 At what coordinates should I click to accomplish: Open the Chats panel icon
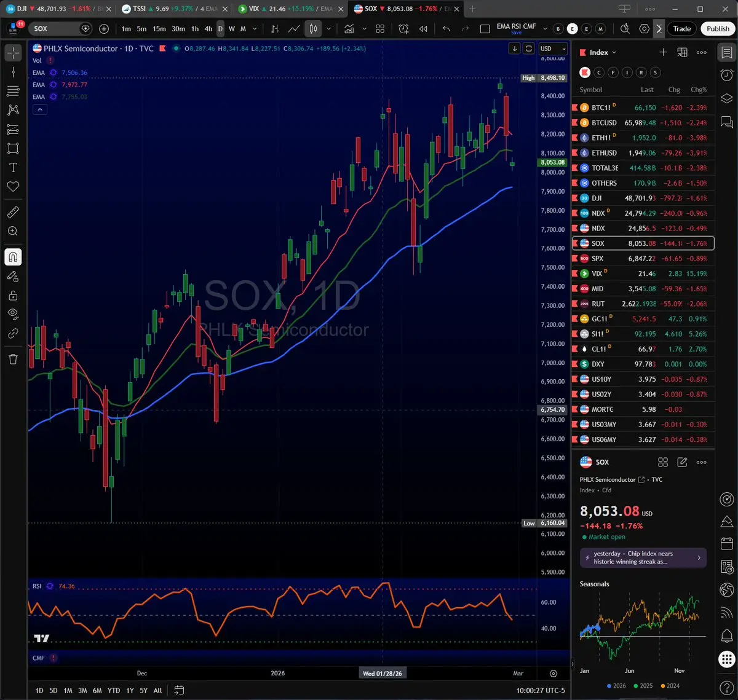pyautogui.click(x=727, y=121)
